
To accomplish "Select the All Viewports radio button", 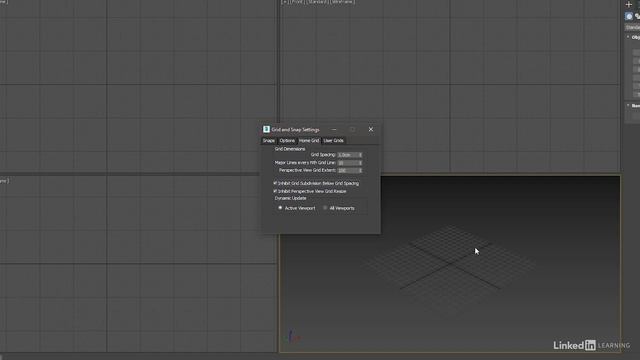I will pyautogui.click(x=325, y=208).
